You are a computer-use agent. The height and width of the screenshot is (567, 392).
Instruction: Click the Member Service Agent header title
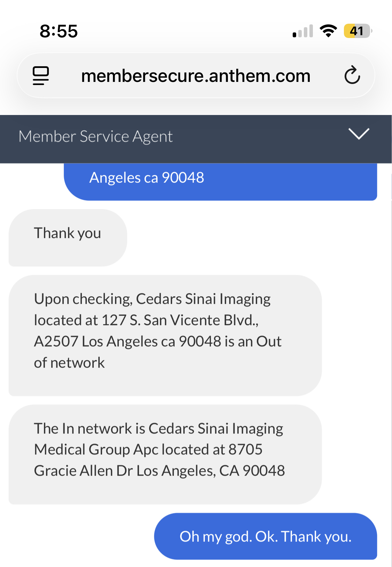pyautogui.click(x=96, y=137)
